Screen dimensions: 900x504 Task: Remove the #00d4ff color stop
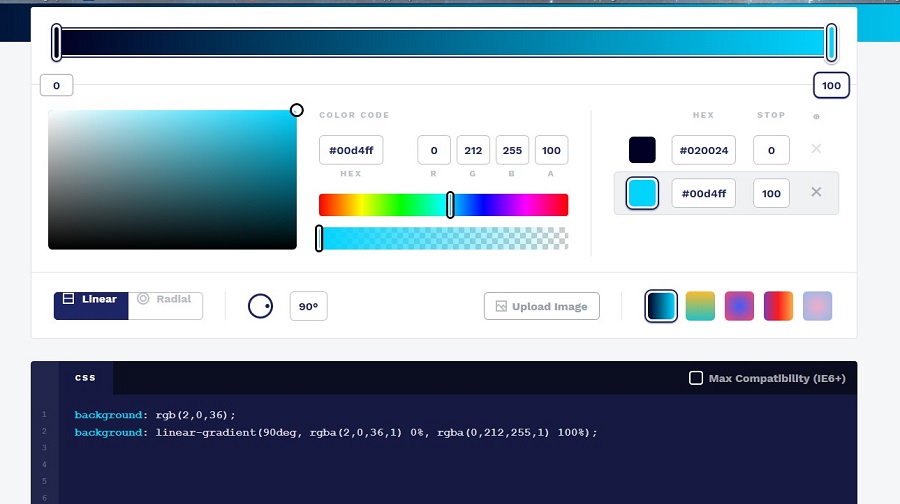click(x=816, y=192)
